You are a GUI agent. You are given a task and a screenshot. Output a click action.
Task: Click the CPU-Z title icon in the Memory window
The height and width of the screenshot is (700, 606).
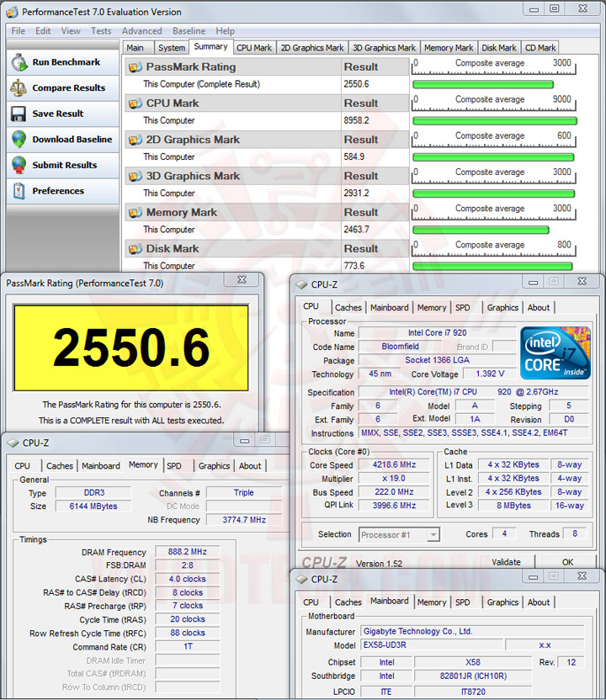13,443
